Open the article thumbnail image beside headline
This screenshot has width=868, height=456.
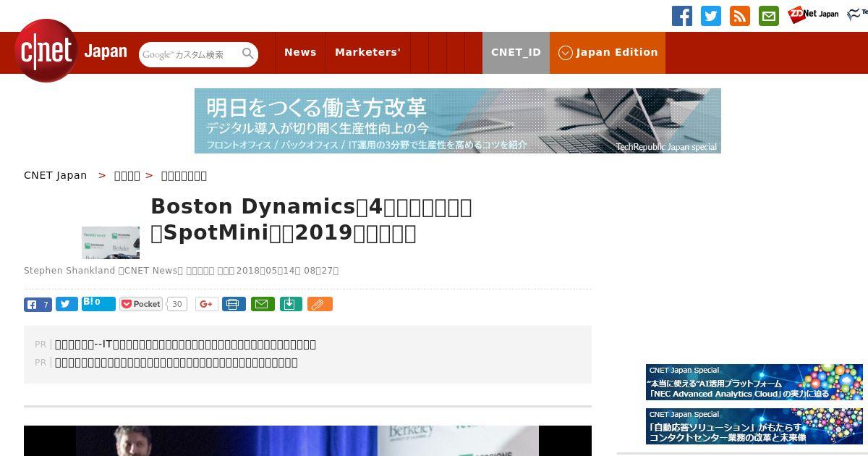[x=111, y=242]
